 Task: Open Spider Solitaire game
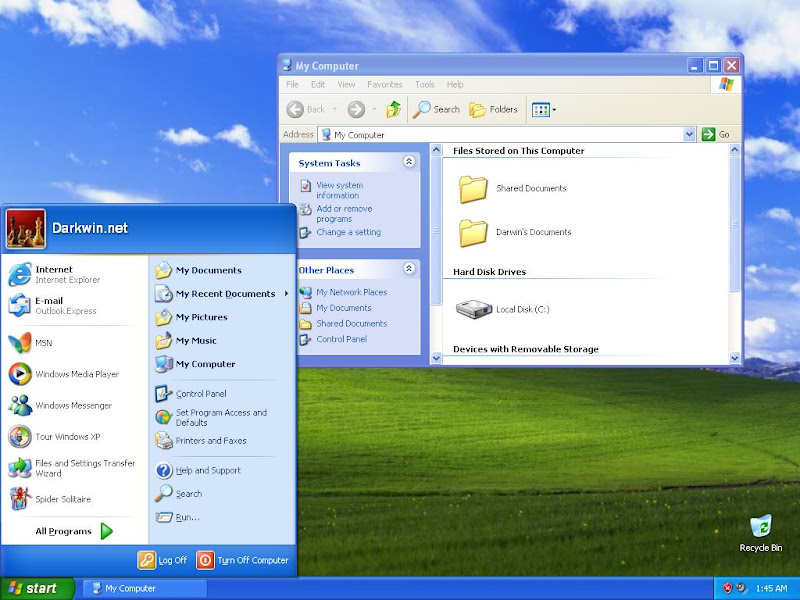point(62,499)
